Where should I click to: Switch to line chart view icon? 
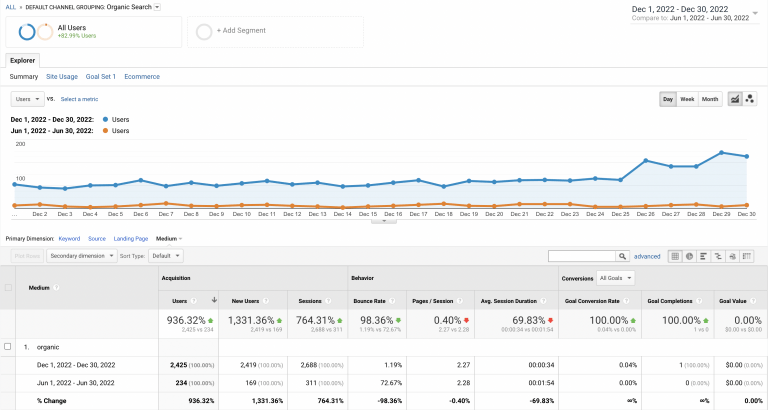point(735,99)
